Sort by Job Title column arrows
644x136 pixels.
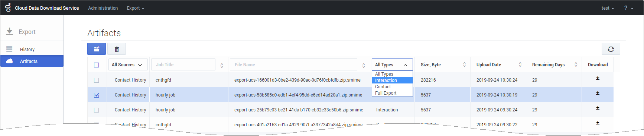[x=222, y=65]
